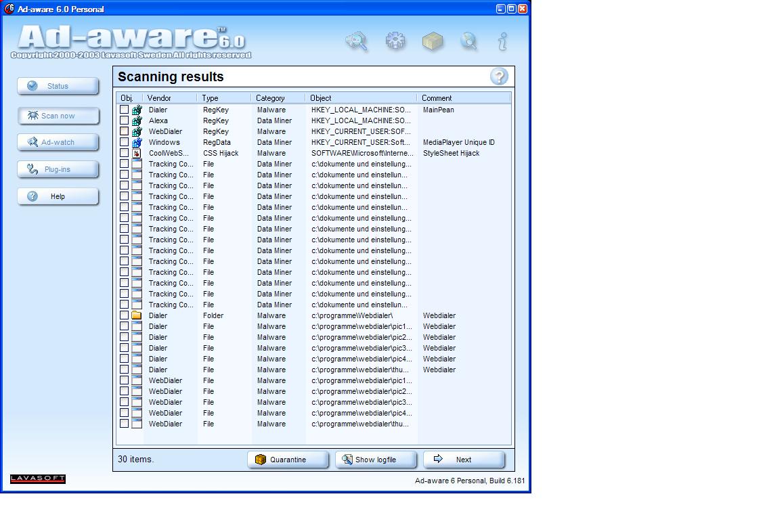Click the registry icon in the Alexa row

pyautogui.click(x=137, y=120)
